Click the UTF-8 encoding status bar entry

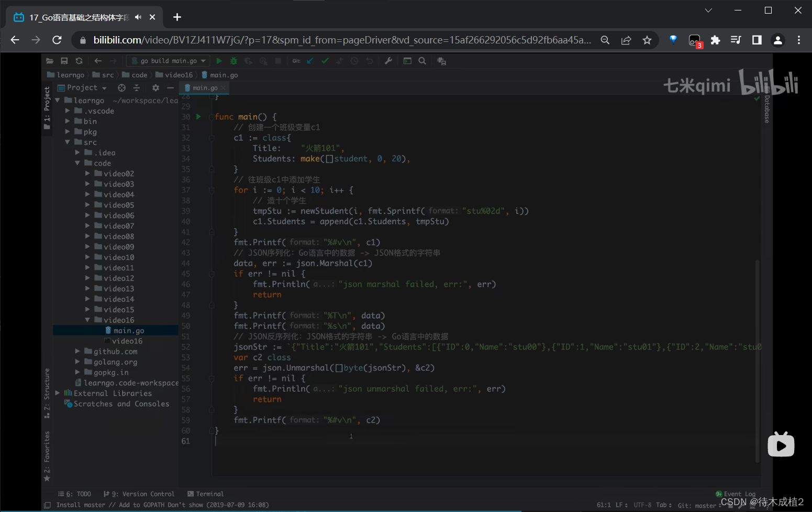click(x=642, y=505)
